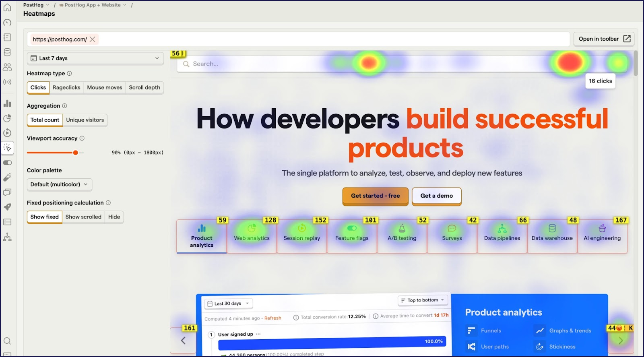The height and width of the screenshot is (357, 644).
Task: Open the data warehouse server icon in sidebar
Action: point(7,222)
